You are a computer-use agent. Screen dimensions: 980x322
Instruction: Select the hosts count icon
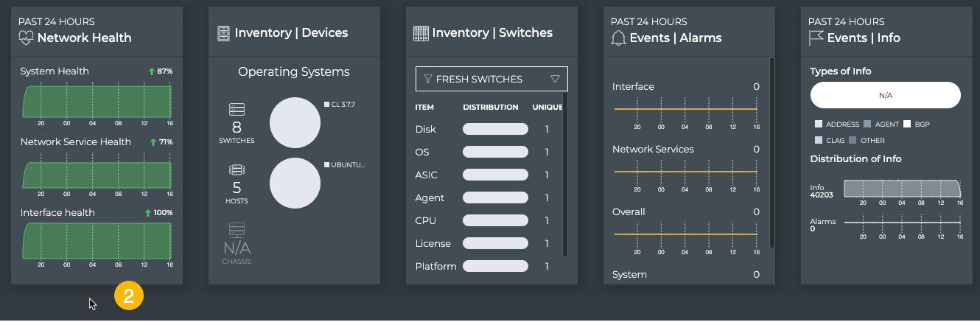[237, 170]
